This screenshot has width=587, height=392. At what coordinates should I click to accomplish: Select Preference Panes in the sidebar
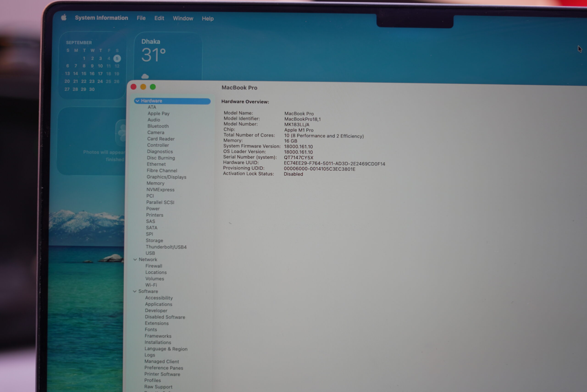164,368
